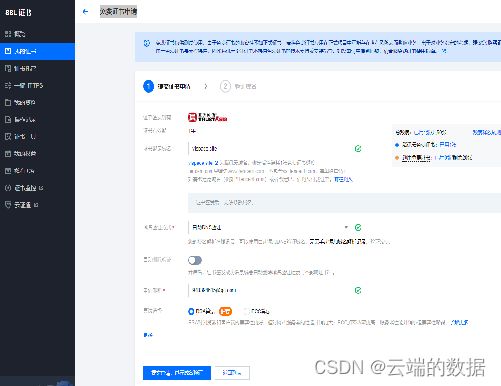This screenshot has height=386, width=501.
Task: Select the ECC algorithm radio button
Action: pyautogui.click(x=246, y=311)
